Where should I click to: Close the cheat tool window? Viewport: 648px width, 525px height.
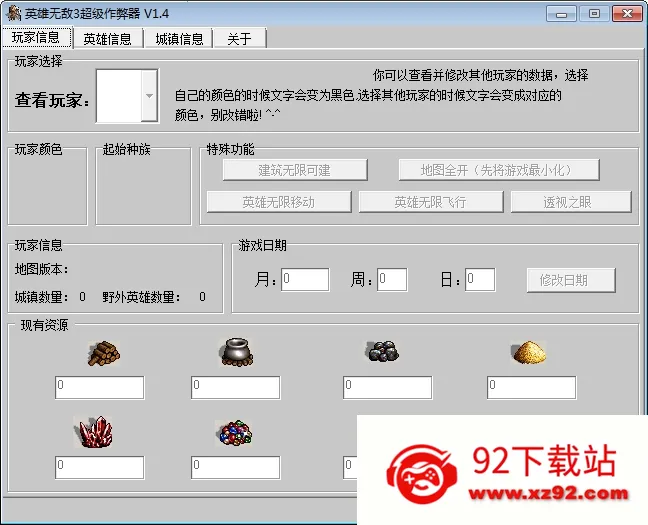(x=627, y=14)
